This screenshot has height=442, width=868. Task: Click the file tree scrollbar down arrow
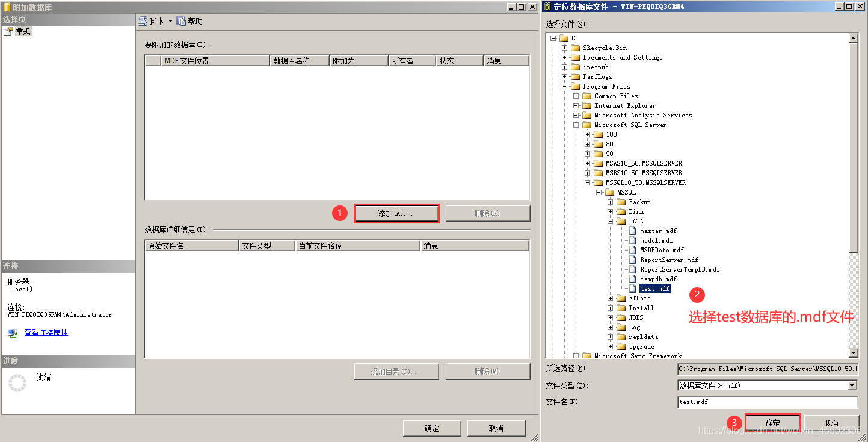point(853,353)
